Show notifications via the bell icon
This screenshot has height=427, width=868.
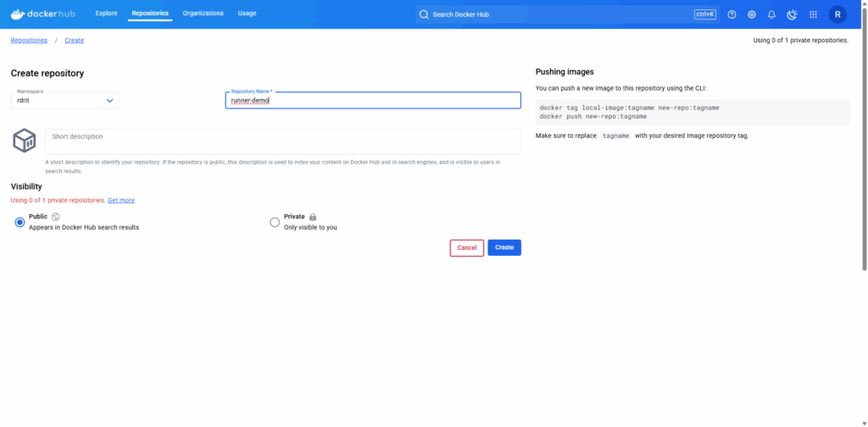pyautogui.click(x=771, y=14)
